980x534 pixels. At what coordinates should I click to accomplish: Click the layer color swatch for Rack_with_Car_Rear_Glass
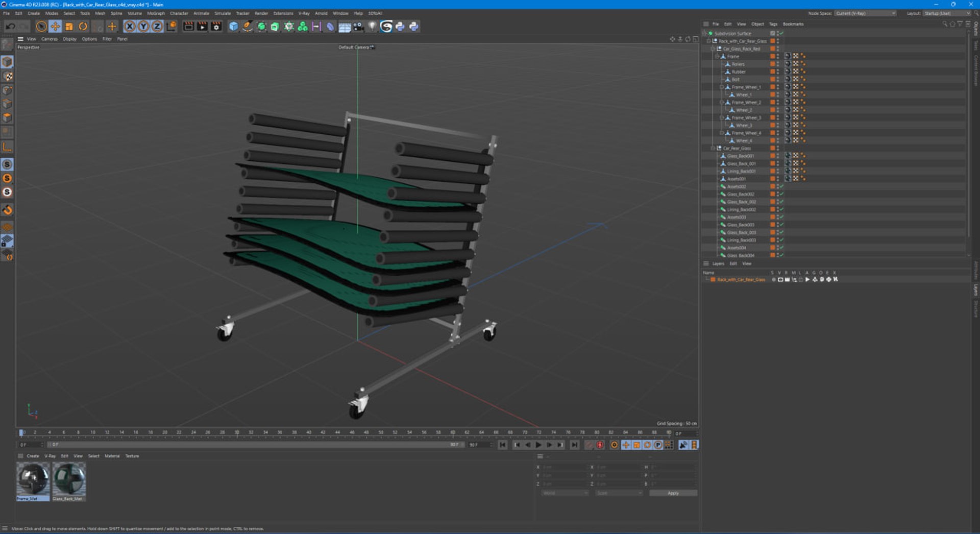click(x=713, y=280)
